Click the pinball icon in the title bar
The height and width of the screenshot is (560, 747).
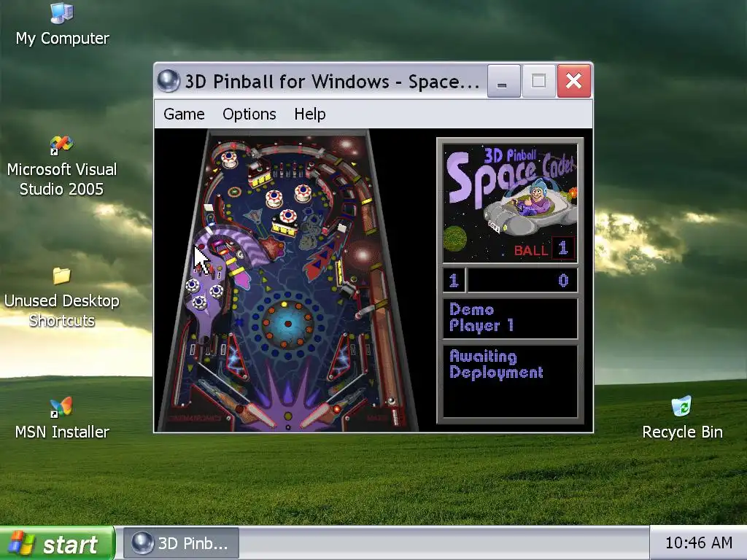pyautogui.click(x=169, y=81)
